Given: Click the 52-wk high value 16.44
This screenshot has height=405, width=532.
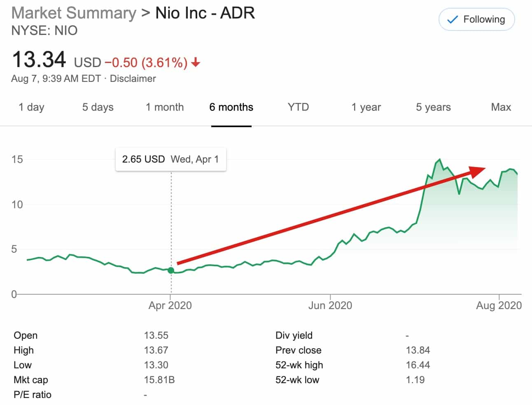Looking at the screenshot, I should pyautogui.click(x=417, y=365).
